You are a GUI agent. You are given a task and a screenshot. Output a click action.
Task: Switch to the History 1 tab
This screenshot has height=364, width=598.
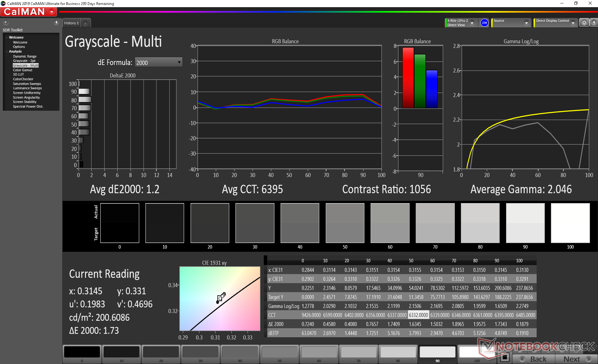pyautogui.click(x=71, y=23)
